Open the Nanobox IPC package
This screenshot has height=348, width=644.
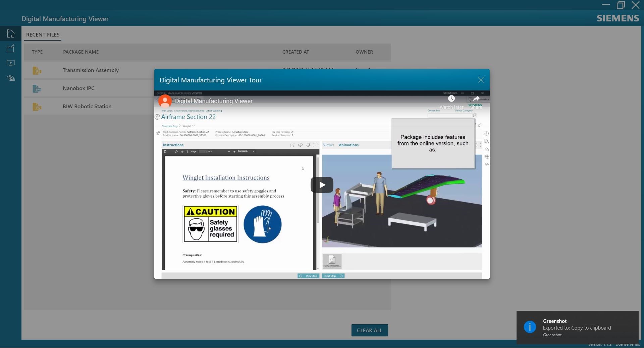[78, 88]
